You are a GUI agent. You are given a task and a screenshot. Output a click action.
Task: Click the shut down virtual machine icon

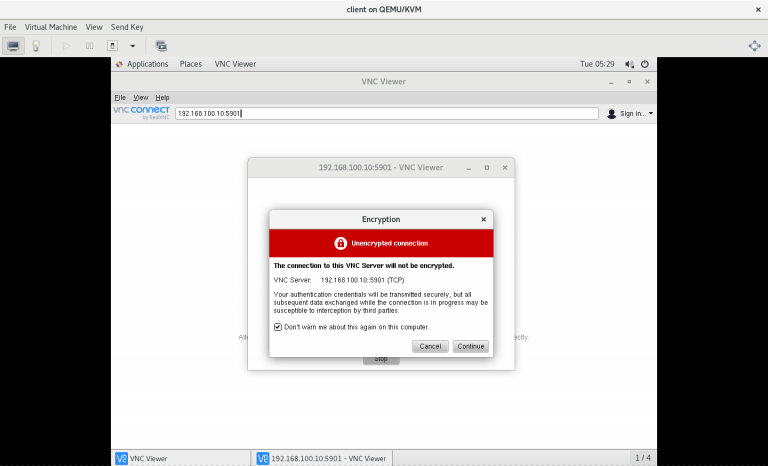112,46
